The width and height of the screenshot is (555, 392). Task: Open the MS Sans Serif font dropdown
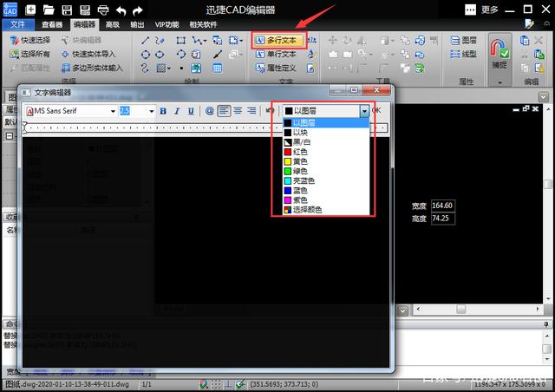pyautogui.click(x=113, y=111)
